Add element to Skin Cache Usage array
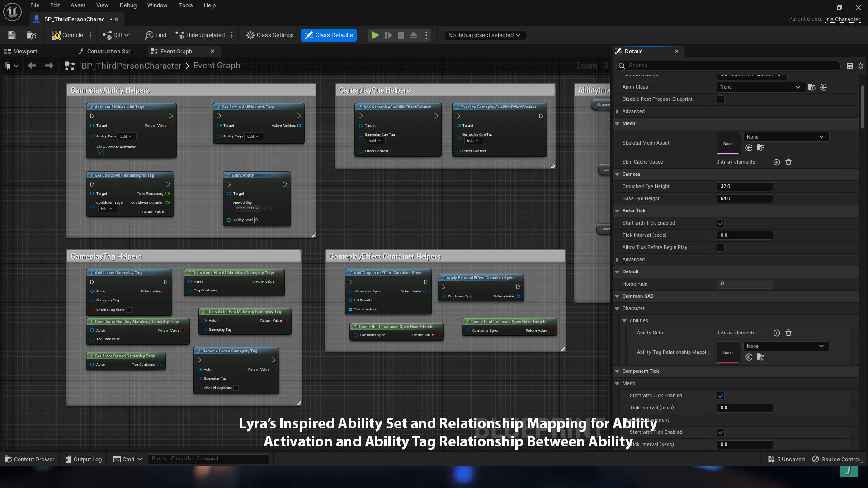Screen dimensions: 868x488 (776, 162)
